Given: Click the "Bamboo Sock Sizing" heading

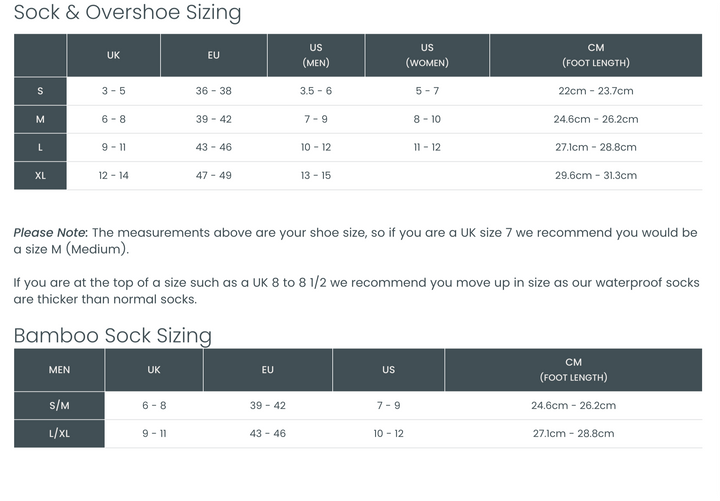Looking at the screenshot, I should pos(112,335).
